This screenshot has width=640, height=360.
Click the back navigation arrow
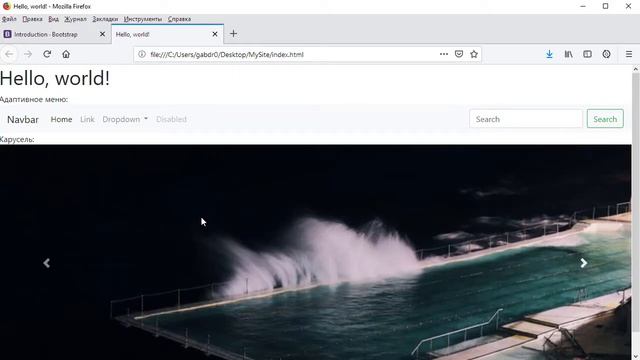[9, 54]
